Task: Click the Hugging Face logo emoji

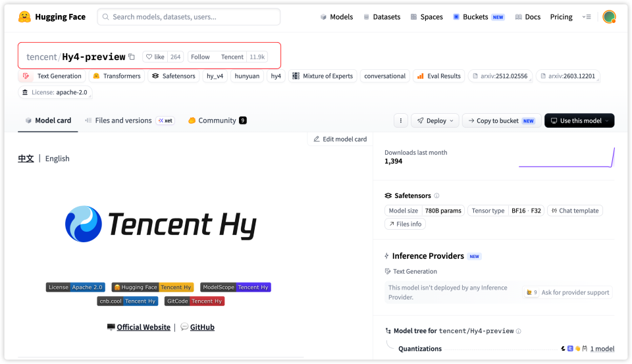Action: pyautogui.click(x=24, y=16)
